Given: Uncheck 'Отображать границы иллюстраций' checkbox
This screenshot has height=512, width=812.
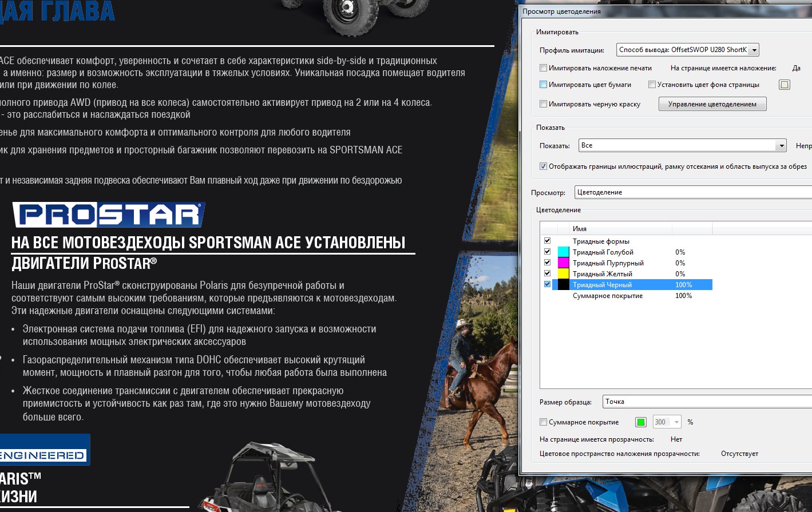Looking at the screenshot, I should 543,166.
